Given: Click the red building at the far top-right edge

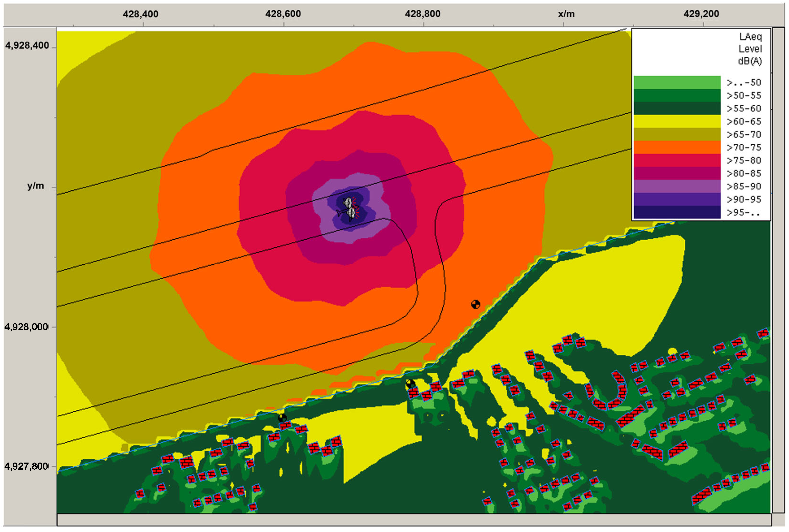Looking at the screenshot, I should click(763, 334).
